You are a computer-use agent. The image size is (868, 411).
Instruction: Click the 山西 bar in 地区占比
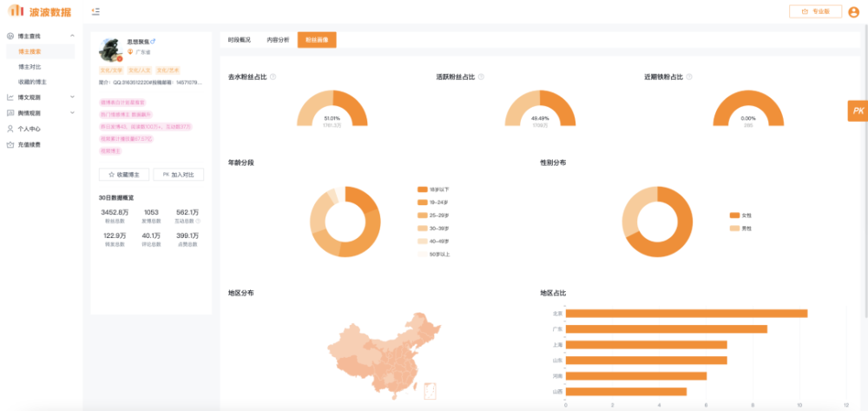[626, 392]
